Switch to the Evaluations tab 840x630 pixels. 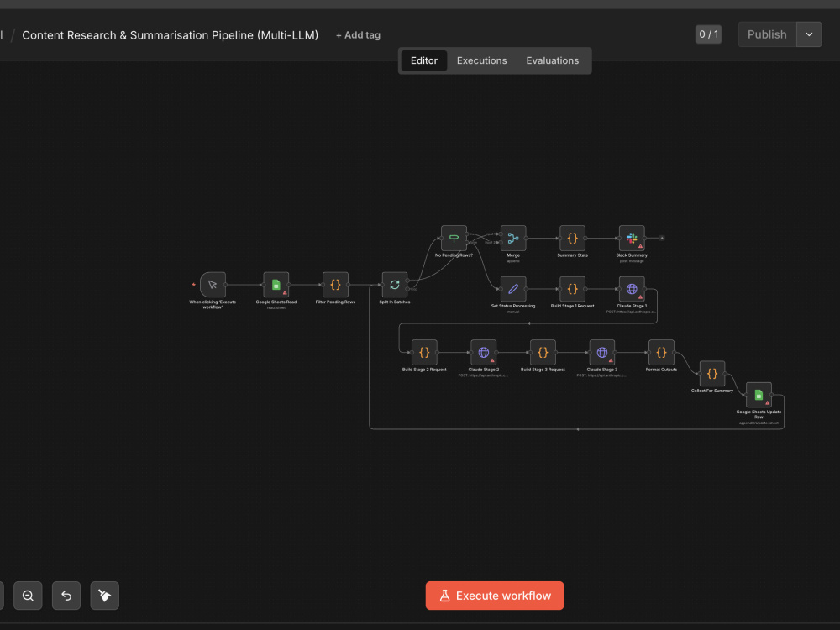click(x=553, y=60)
